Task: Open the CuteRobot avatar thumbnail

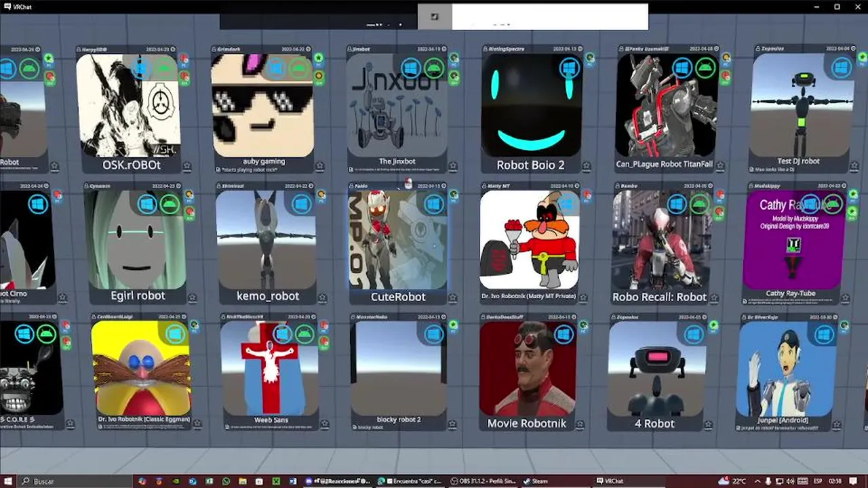Action: [398, 240]
